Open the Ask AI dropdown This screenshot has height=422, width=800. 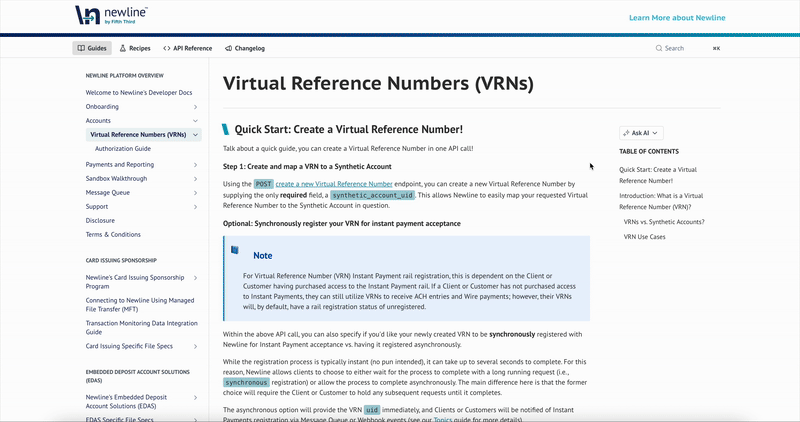[641, 133]
